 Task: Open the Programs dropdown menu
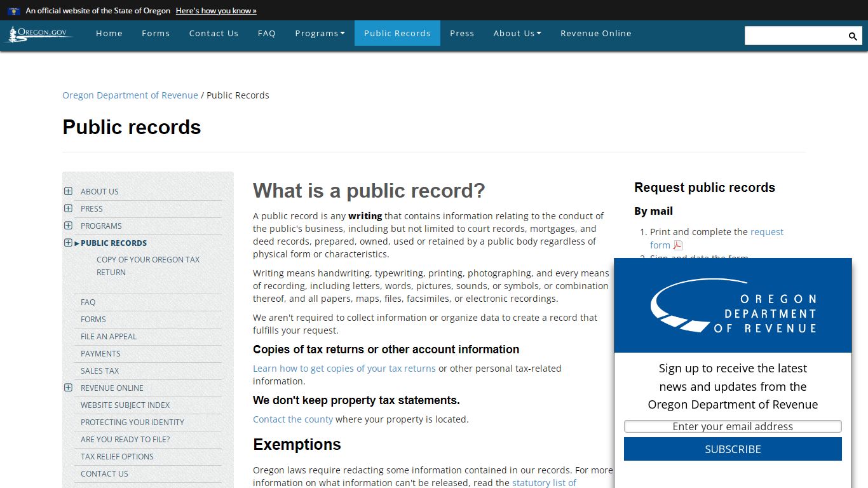tap(320, 33)
